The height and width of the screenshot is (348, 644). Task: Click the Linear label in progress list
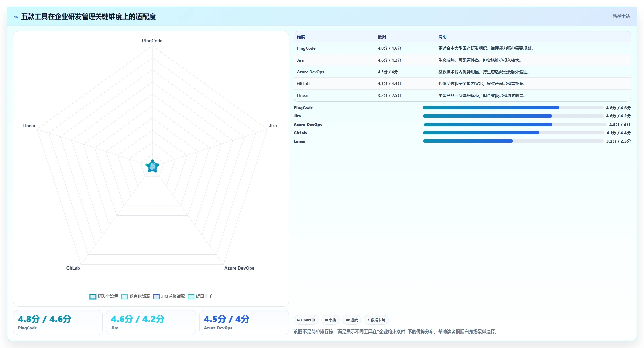coord(300,141)
